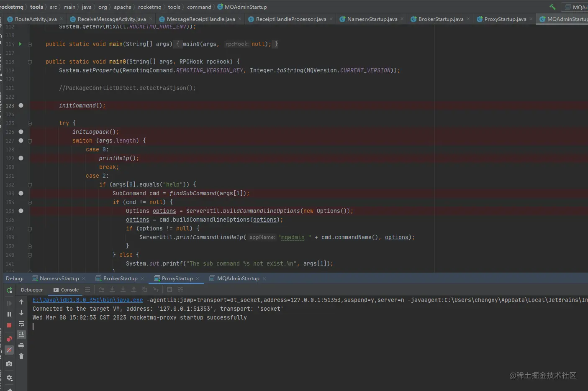This screenshot has height=391, width=588.
Task: Show execution point in debug toolbar
Action: coord(87,289)
